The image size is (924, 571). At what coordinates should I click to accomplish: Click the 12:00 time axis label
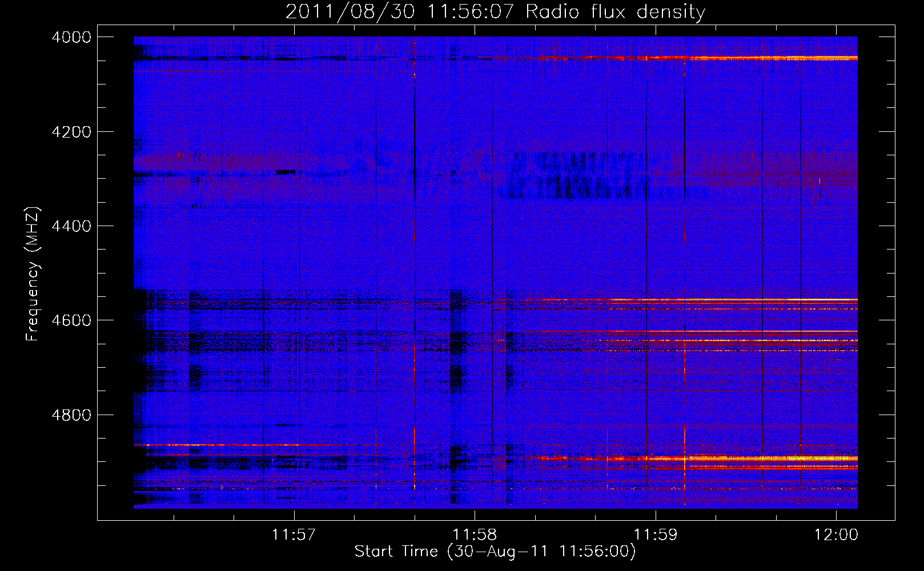[836, 535]
